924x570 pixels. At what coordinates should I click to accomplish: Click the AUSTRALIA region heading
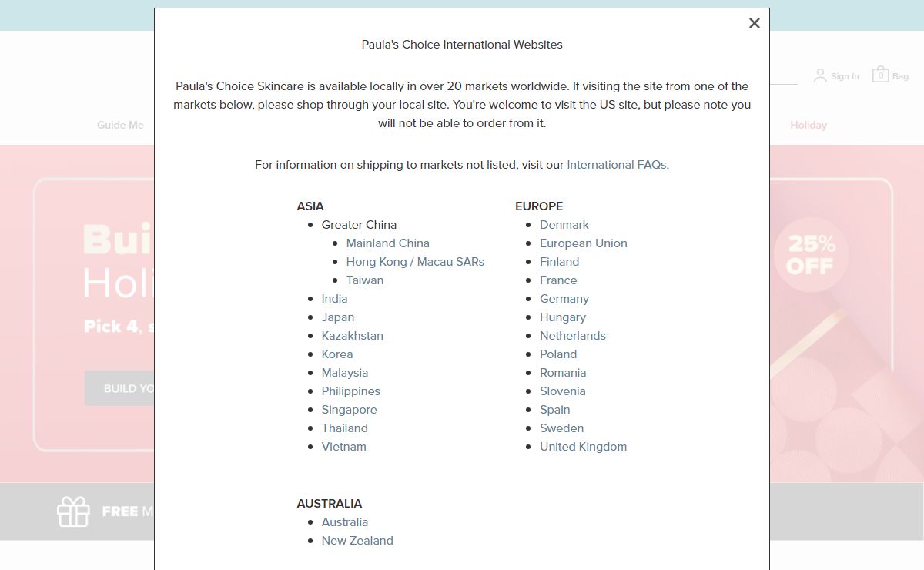(x=330, y=504)
